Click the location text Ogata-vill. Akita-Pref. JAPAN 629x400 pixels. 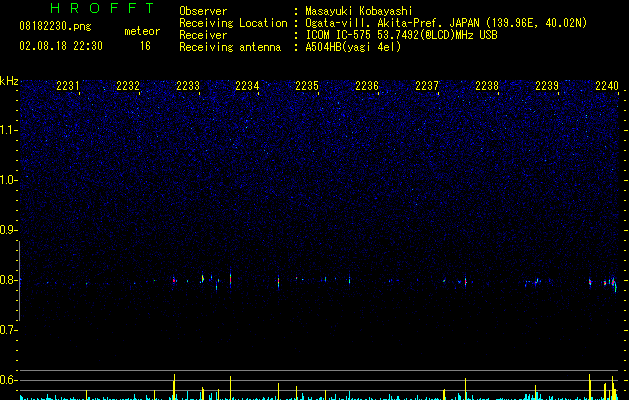pos(392,23)
